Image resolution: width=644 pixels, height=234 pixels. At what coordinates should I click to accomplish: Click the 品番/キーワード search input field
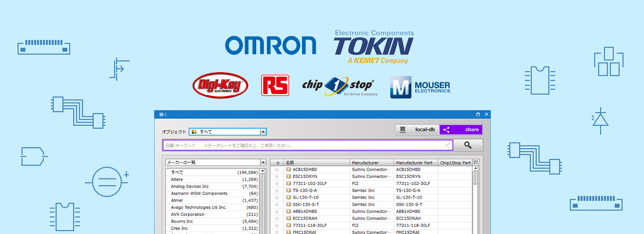[x=308, y=145]
